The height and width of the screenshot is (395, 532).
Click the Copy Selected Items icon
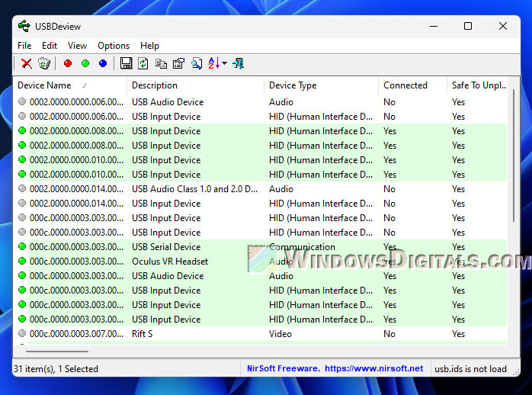pyautogui.click(x=161, y=63)
